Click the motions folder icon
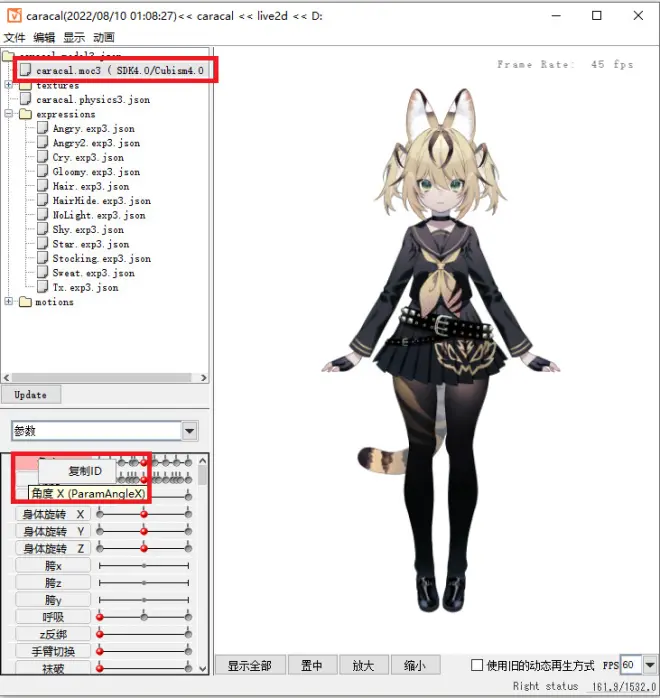Viewport: 660px width, 698px height. point(26,302)
